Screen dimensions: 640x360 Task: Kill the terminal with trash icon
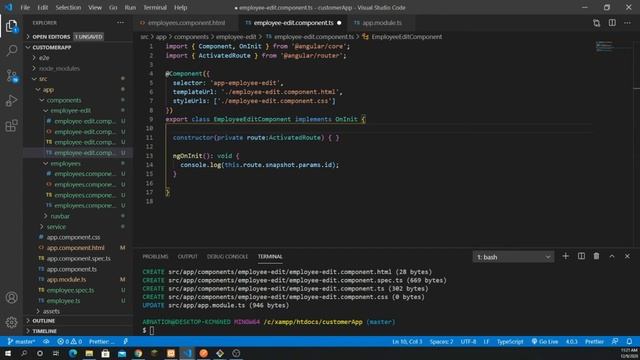click(596, 256)
